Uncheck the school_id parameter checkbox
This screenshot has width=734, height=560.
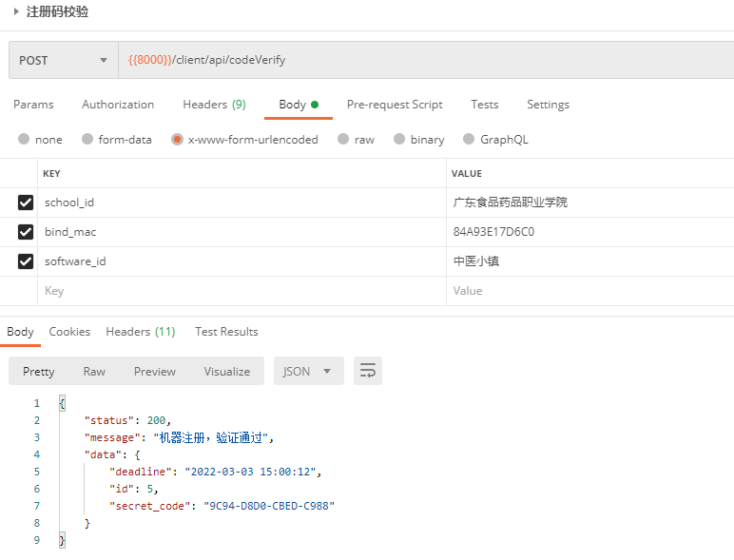tap(26, 203)
